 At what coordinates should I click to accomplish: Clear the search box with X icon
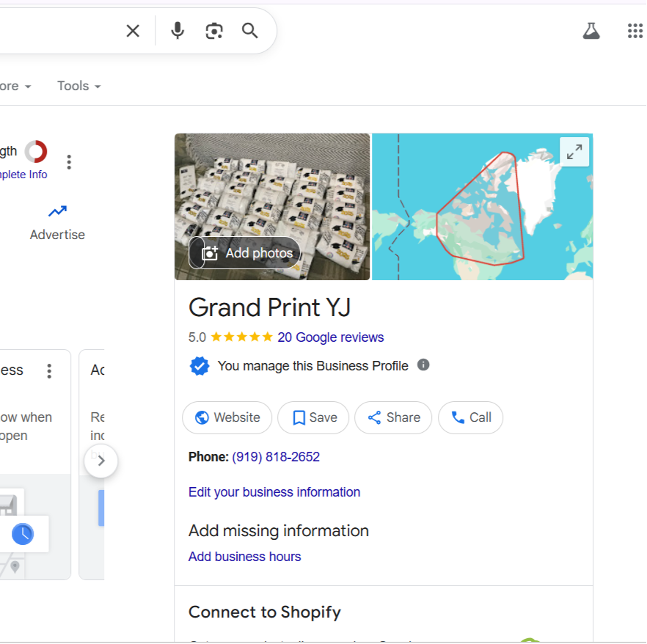pos(133,31)
